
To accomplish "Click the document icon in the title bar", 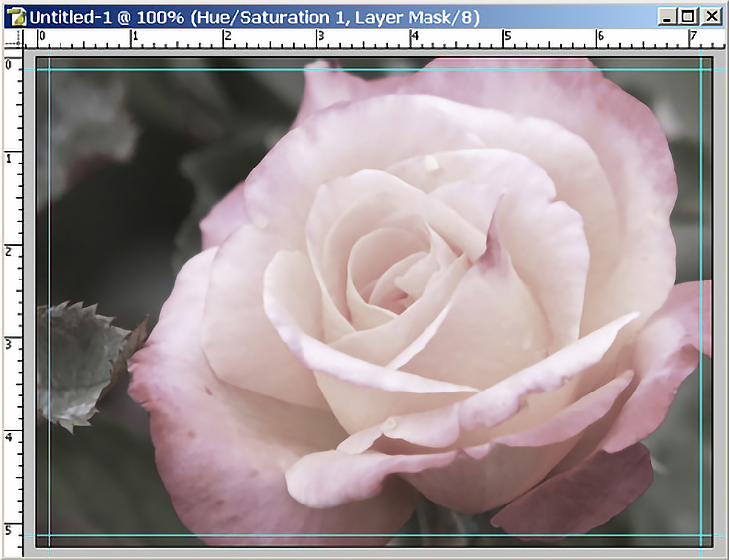I will point(18,17).
